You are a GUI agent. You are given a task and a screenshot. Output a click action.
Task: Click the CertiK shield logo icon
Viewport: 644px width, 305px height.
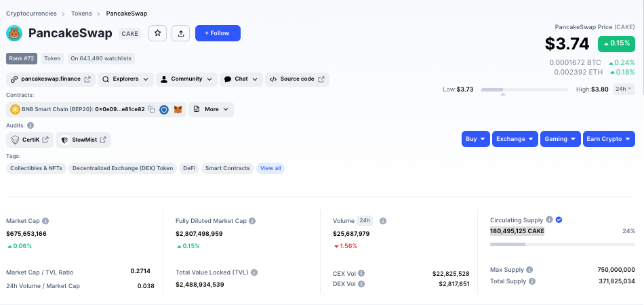(x=15, y=140)
